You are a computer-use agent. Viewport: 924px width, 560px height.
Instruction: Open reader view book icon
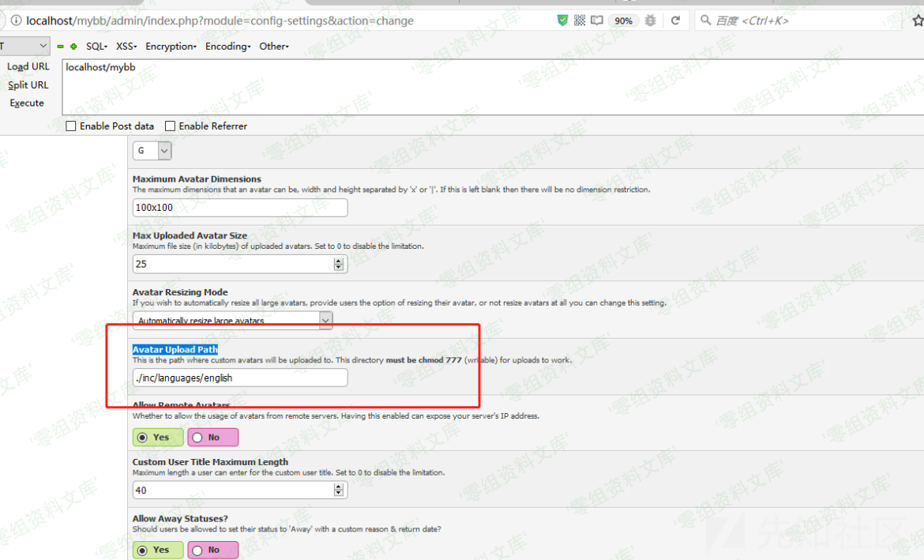coord(596,21)
